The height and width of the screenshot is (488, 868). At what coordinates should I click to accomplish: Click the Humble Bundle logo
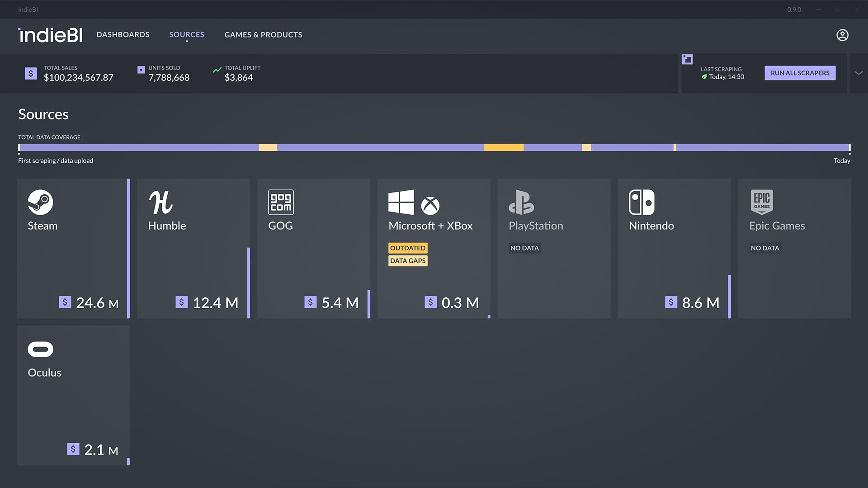161,202
